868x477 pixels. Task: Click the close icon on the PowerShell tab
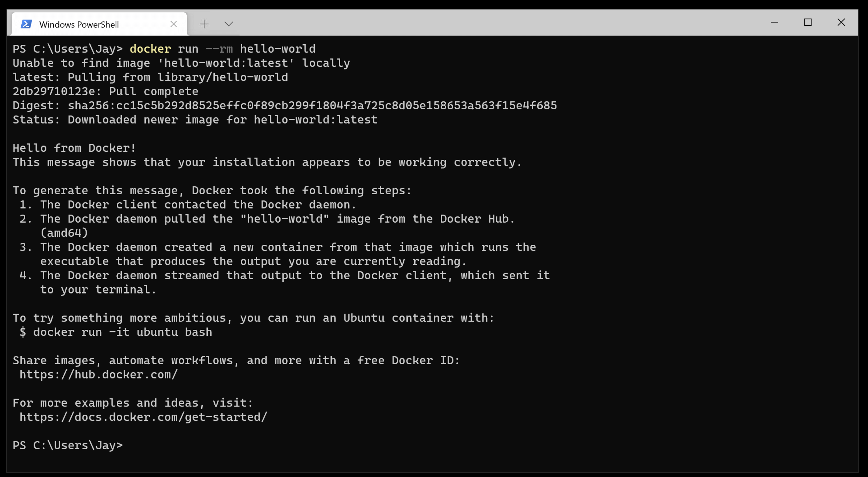(174, 23)
